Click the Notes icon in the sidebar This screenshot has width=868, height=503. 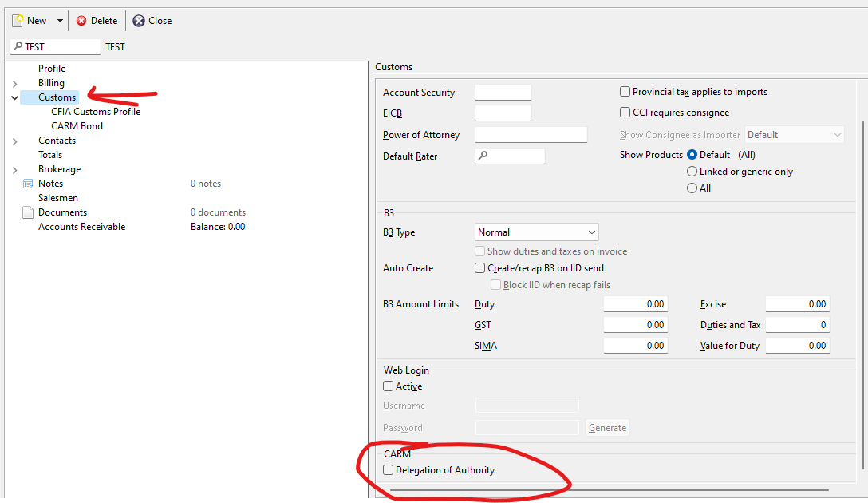29,183
